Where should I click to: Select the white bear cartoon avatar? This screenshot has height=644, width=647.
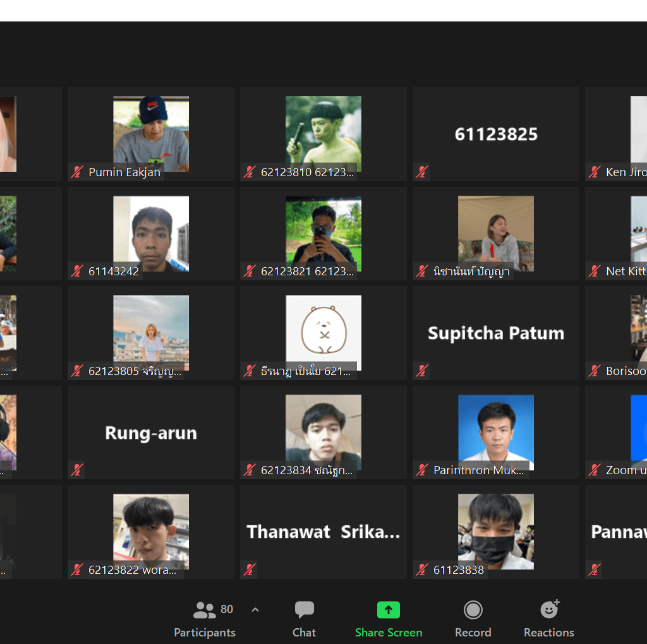(323, 333)
